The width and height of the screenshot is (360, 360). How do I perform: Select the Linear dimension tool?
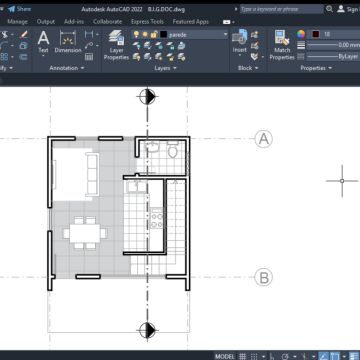coord(89,34)
